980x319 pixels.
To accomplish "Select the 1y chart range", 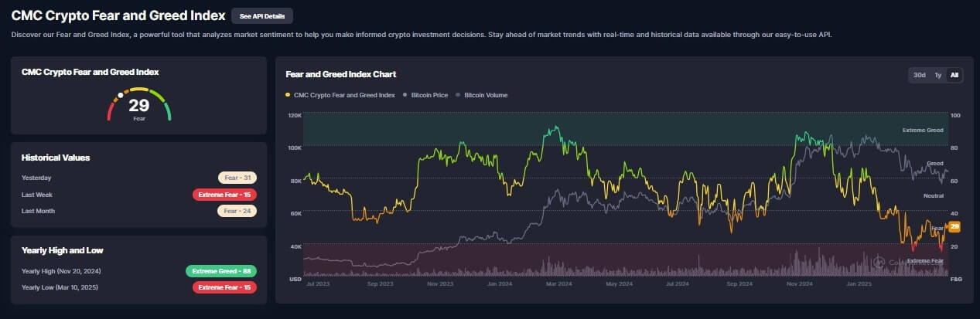I will pyautogui.click(x=937, y=75).
